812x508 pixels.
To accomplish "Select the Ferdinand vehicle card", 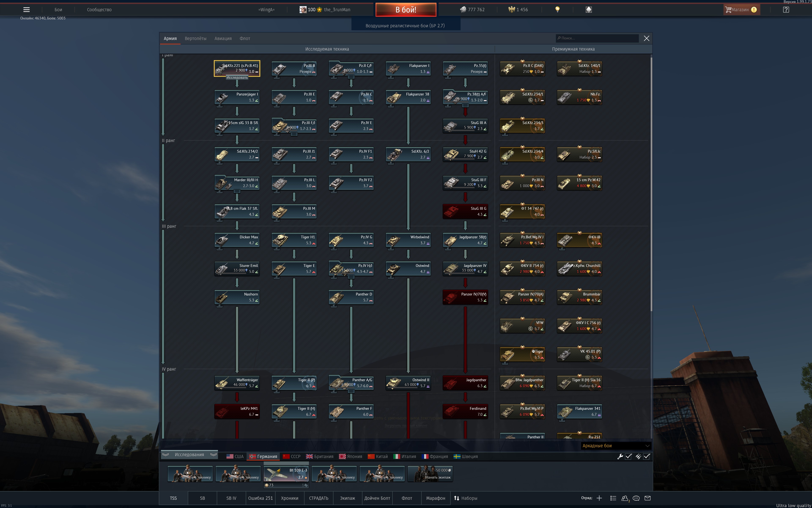I will click(465, 411).
